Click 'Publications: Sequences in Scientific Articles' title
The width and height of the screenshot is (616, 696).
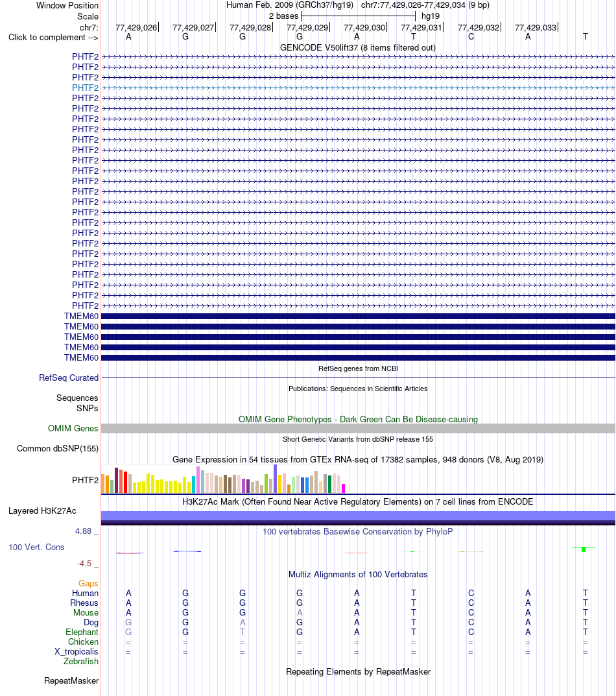pos(358,389)
